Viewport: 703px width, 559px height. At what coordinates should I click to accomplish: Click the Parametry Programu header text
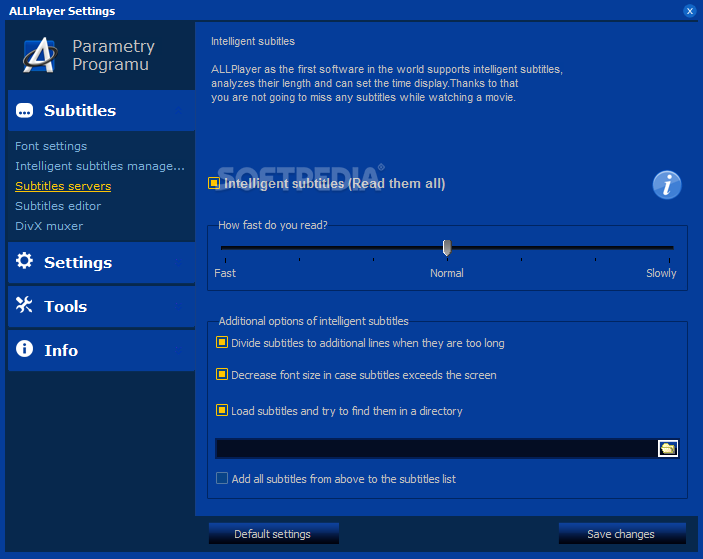pos(113,55)
